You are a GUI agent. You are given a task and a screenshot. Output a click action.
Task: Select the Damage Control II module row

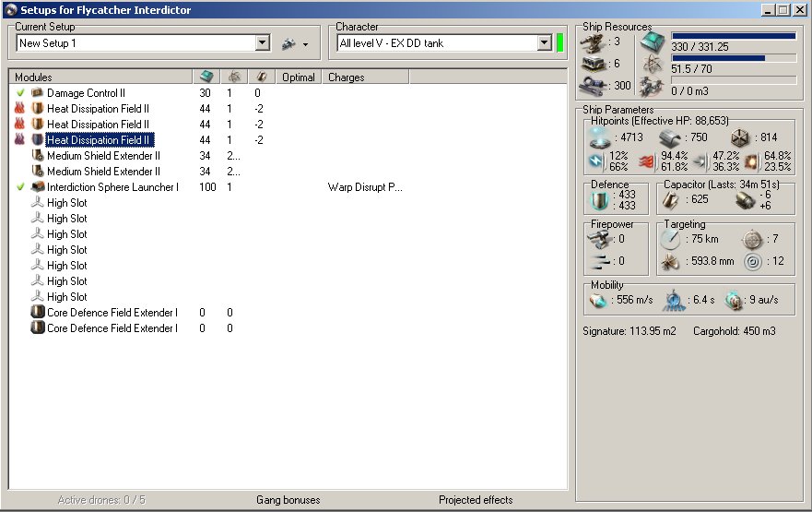pos(86,93)
